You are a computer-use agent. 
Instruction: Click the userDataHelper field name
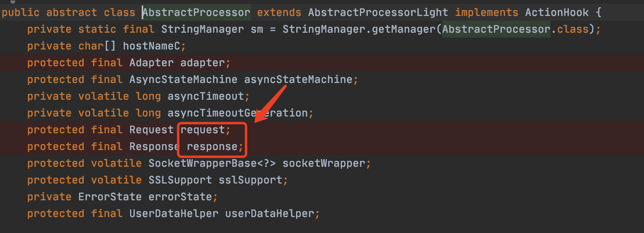(269, 214)
